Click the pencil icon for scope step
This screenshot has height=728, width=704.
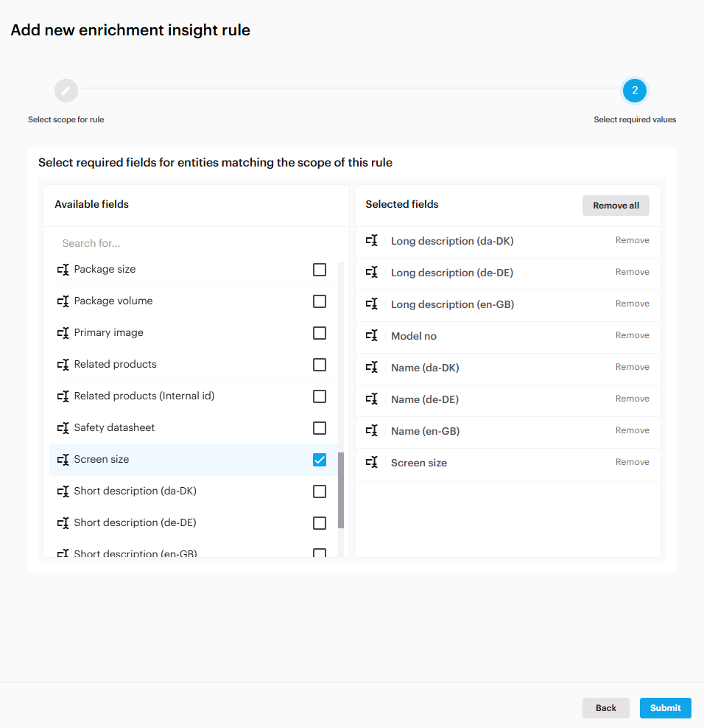point(66,91)
